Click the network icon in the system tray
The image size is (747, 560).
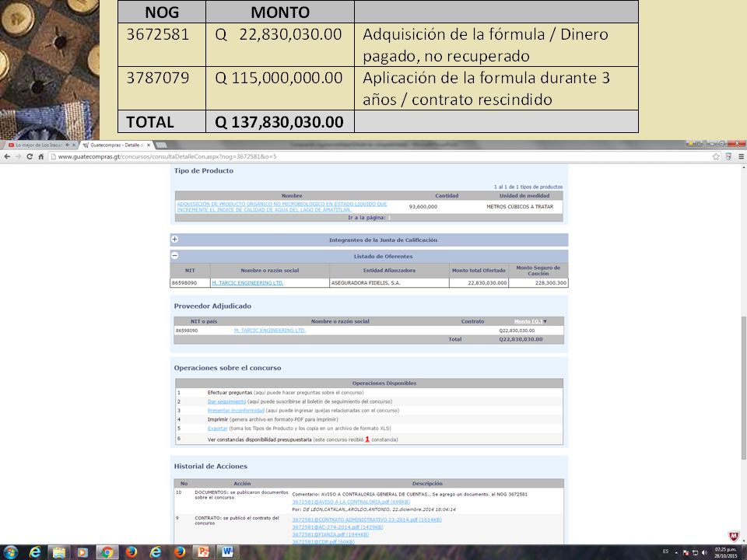pos(695,553)
